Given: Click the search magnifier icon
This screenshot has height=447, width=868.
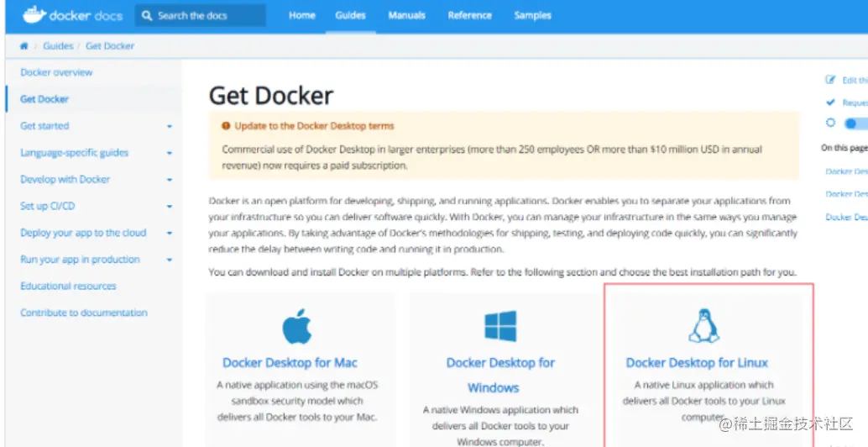Looking at the screenshot, I should point(147,15).
